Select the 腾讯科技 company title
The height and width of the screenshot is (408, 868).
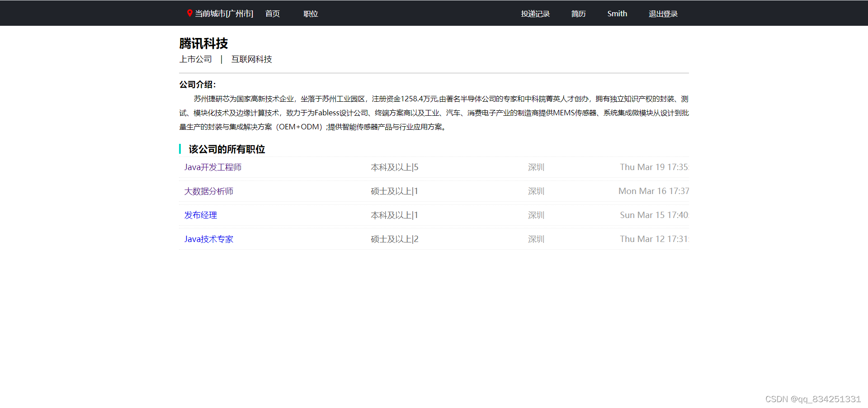click(203, 43)
